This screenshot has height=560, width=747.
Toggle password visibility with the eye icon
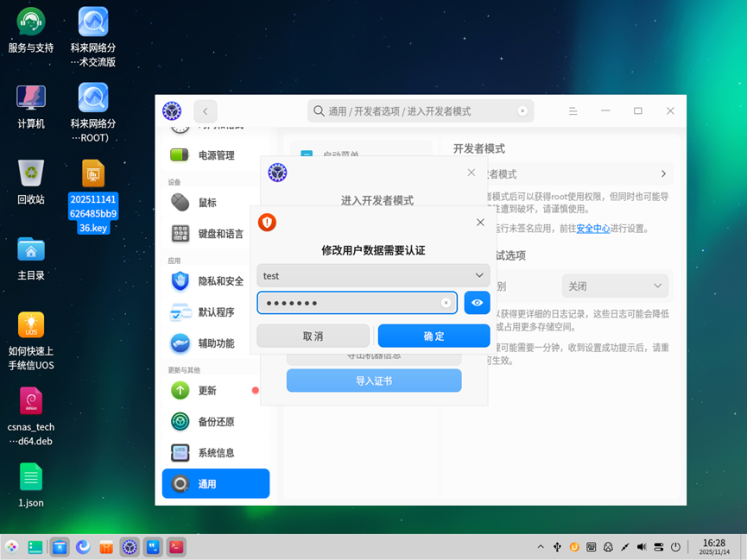click(x=477, y=303)
